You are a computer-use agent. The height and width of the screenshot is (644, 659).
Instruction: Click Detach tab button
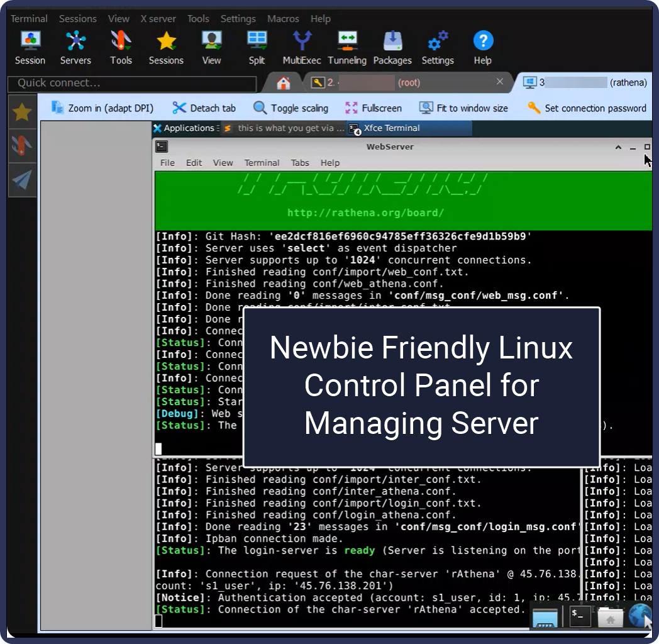pos(204,108)
